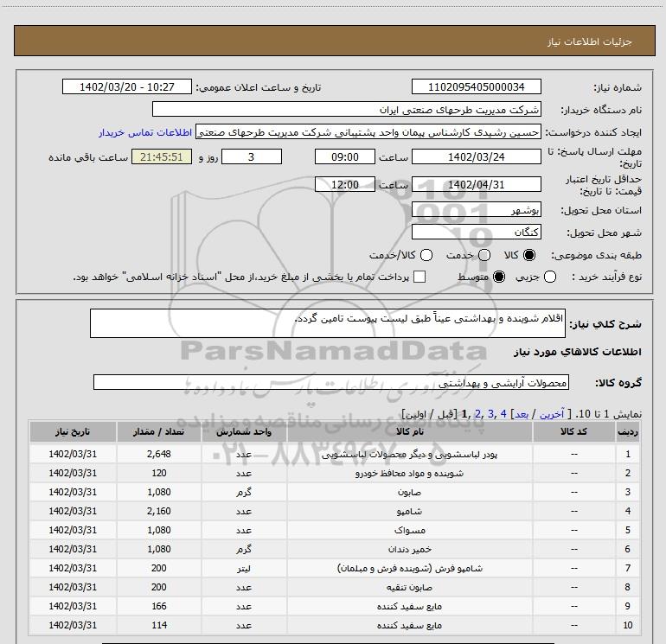Click the buyer name field شرکت مدیریت طرحهای صنعتی ایران
The image size is (666, 644).
click(x=347, y=109)
